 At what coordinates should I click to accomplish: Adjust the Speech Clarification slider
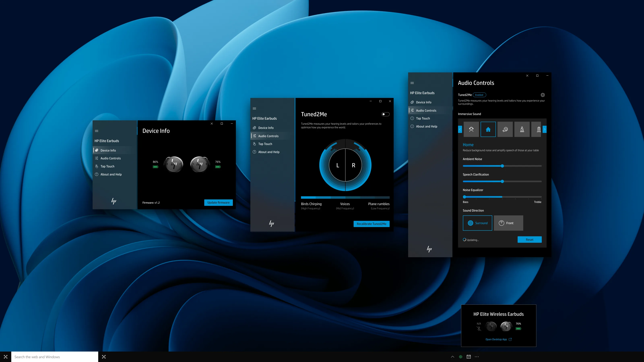tap(502, 181)
